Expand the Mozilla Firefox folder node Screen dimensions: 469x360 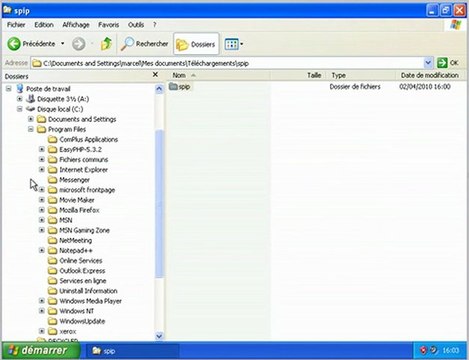click(42, 210)
